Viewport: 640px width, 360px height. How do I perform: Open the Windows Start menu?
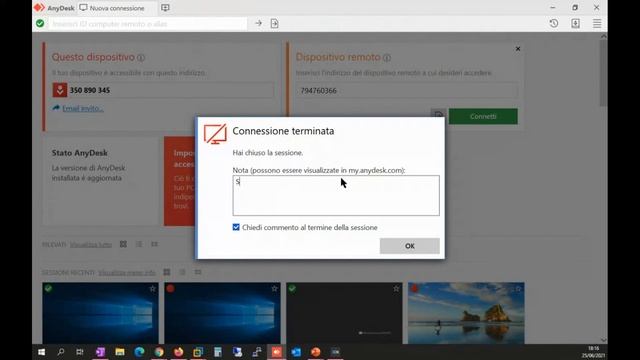[41, 352]
